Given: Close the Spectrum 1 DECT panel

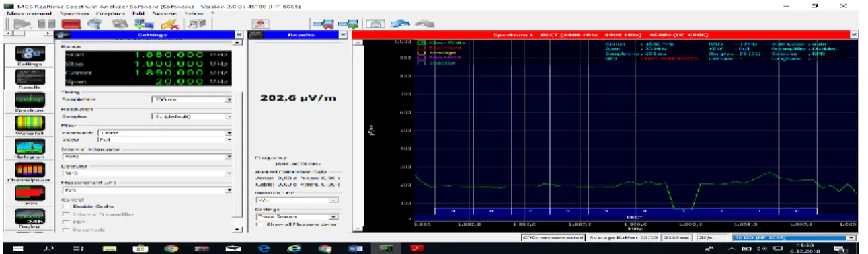Looking at the screenshot, I should [854, 34].
